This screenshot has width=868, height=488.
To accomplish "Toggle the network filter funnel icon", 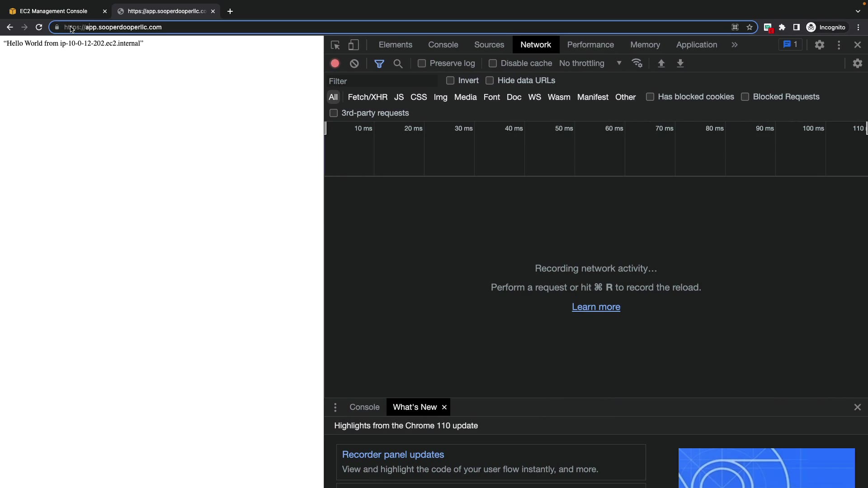I will click(x=379, y=64).
